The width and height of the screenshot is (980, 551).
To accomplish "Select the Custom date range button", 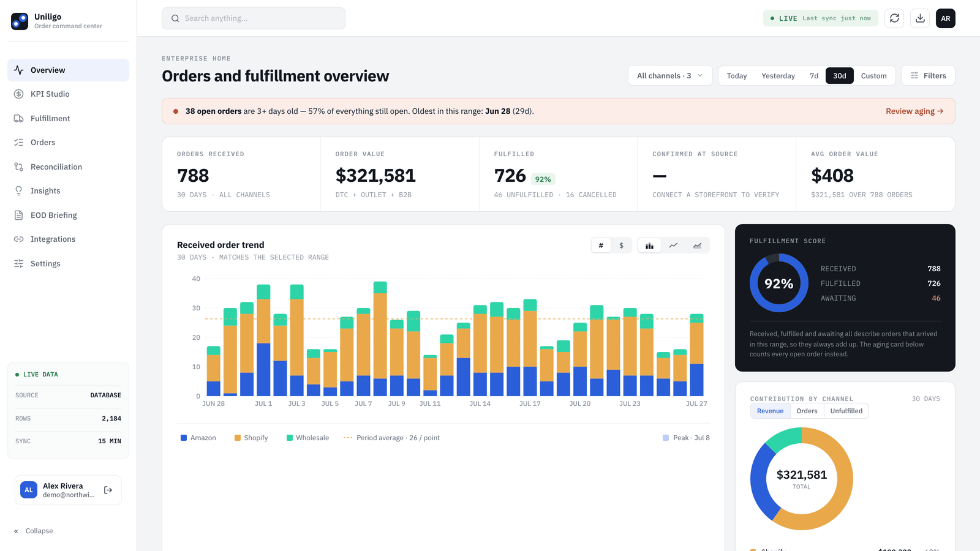I will [x=873, y=76].
